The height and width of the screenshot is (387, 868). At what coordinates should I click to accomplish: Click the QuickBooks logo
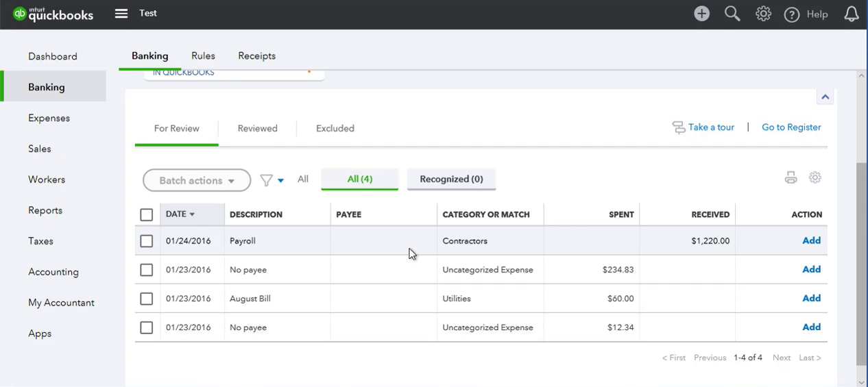coord(53,14)
